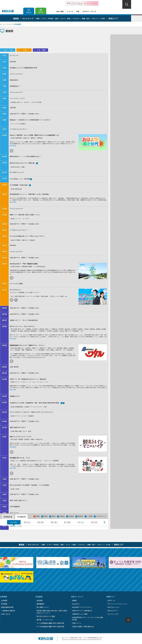Click the きょうとくらす banner at top

(82, 3)
